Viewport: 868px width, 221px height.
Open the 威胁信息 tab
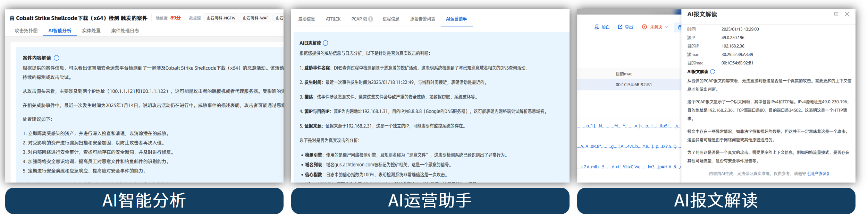(306, 19)
